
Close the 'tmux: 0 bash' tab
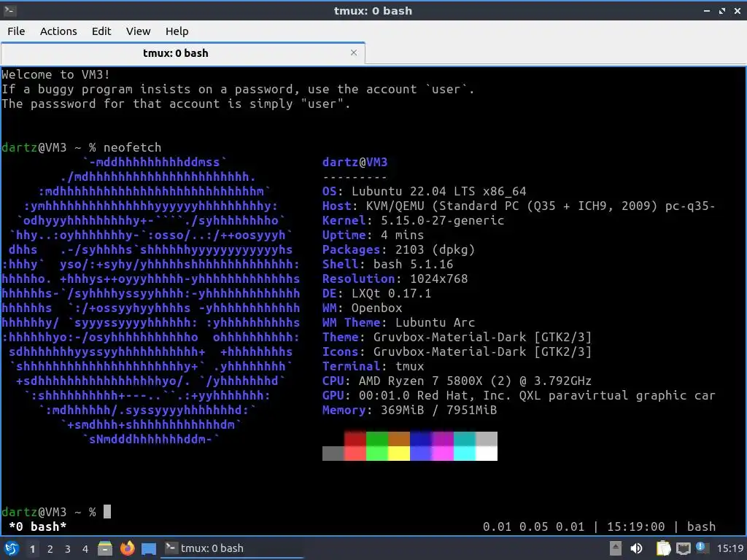[x=354, y=52]
